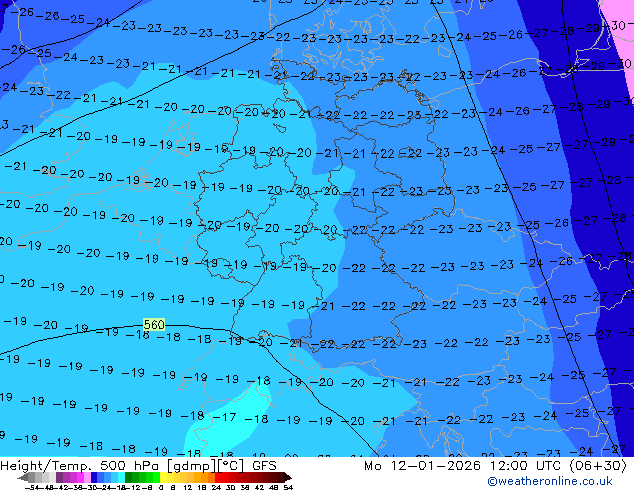
Task: Click the Height/Temp. 500 hPa GFS chart title
Action: click(138, 466)
